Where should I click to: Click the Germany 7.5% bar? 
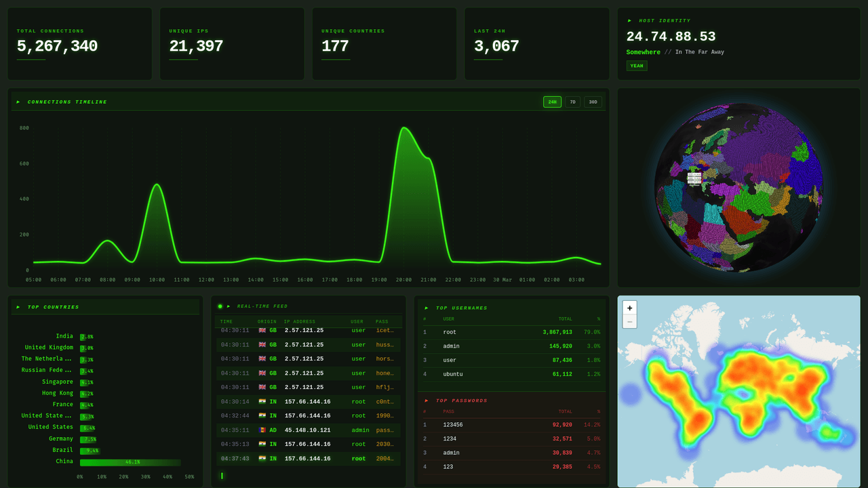(x=88, y=439)
